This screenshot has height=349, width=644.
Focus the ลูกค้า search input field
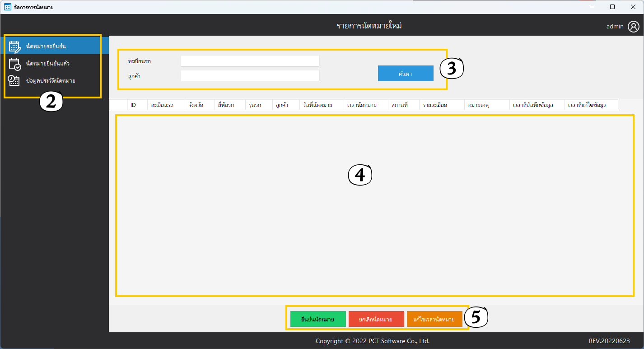(x=249, y=75)
